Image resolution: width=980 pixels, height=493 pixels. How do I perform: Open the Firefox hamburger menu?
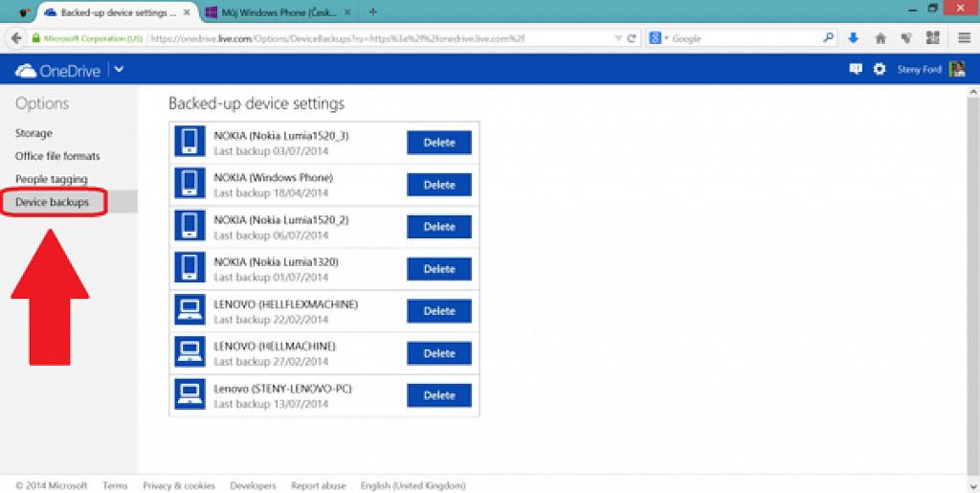point(965,38)
